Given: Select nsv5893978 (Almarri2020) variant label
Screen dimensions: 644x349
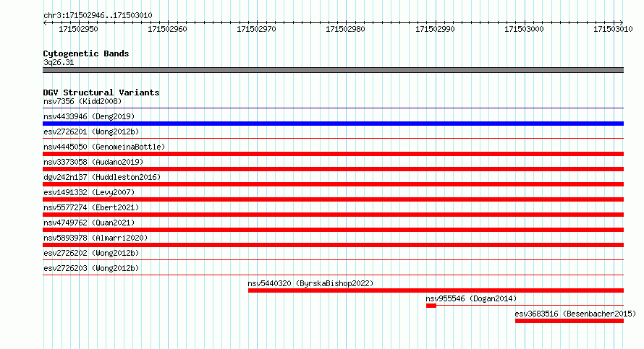Looking at the screenshot, I should click(96, 238).
